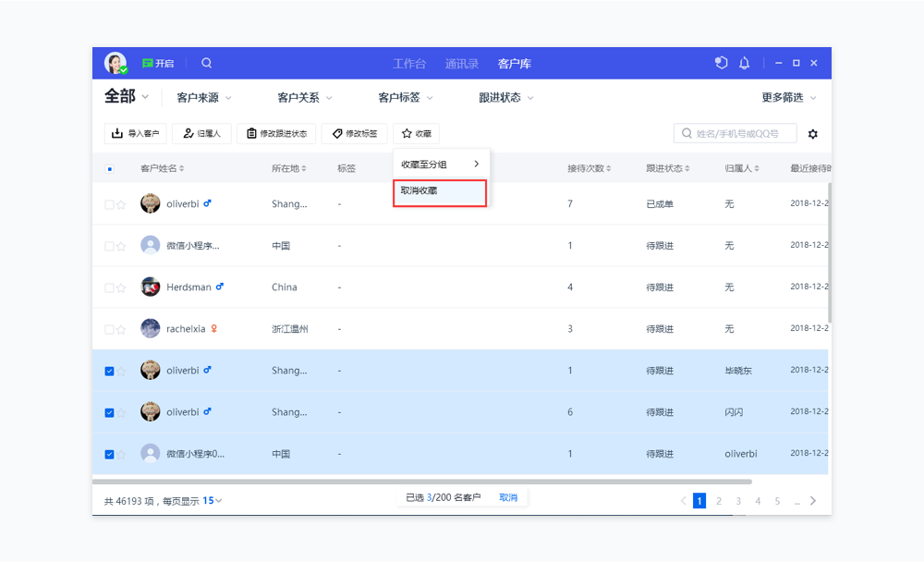The width and height of the screenshot is (924, 562).
Task: Expand 更多筛选 filters
Action: click(789, 97)
